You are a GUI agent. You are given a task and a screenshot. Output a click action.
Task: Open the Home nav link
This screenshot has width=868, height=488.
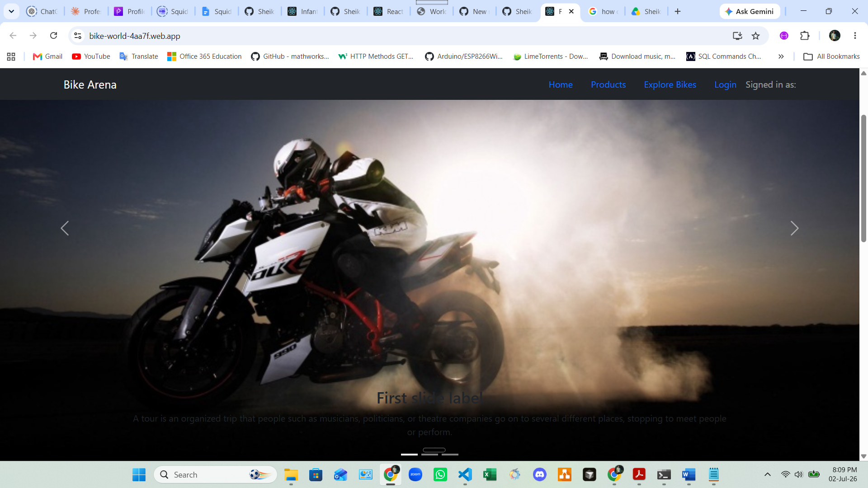(561, 84)
